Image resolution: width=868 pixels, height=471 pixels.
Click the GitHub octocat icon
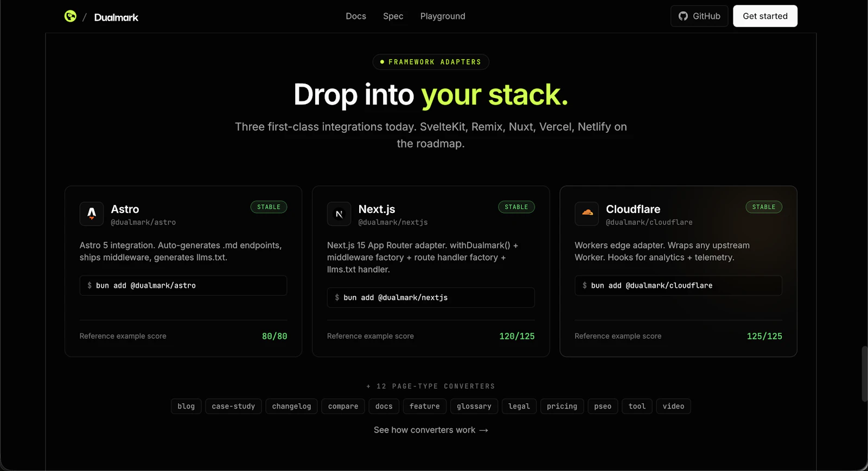(683, 16)
